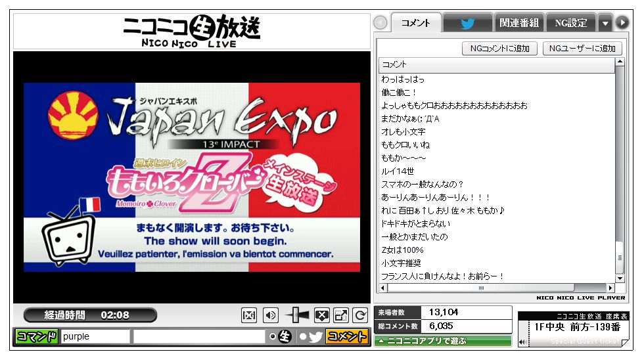Expand the ニコニコアプリで遊ぶ bar
644x354 pixels.
pos(443,341)
